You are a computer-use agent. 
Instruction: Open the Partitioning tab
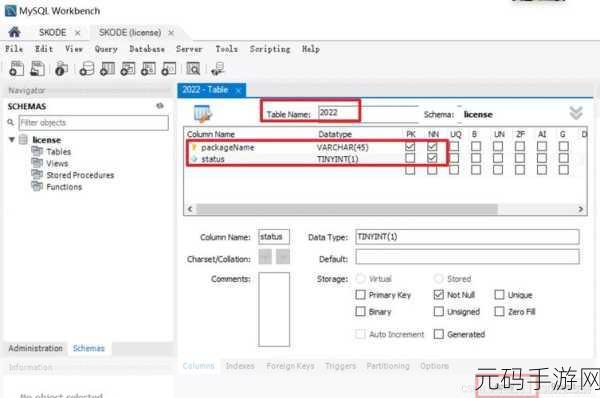pyautogui.click(x=388, y=366)
